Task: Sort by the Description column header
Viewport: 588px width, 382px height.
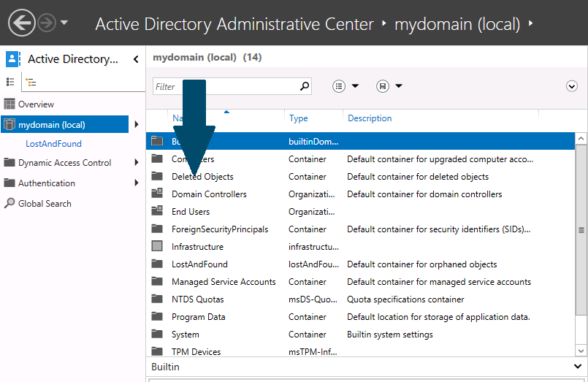Action: pyautogui.click(x=370, y=118)
